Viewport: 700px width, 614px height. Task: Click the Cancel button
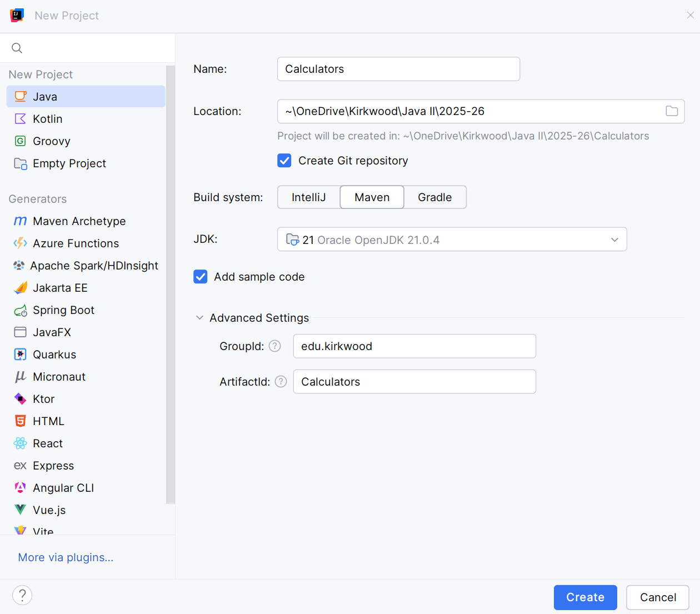658,597
